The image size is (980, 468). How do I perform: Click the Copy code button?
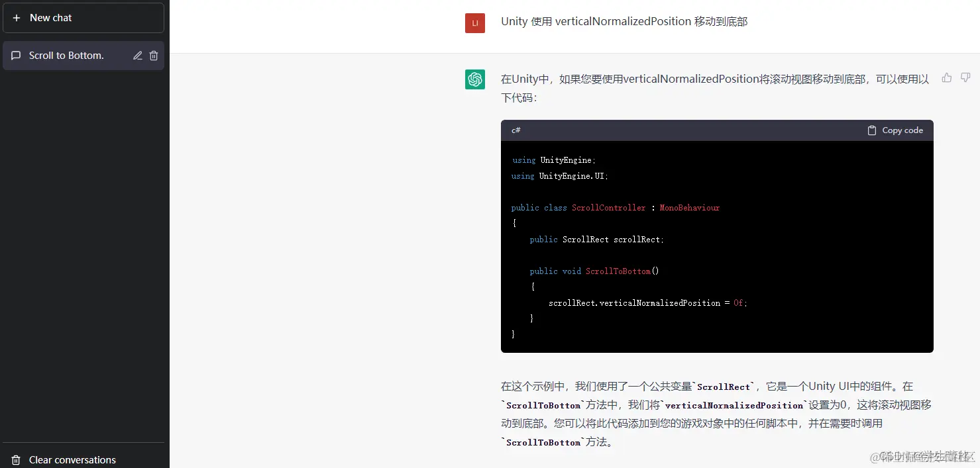895,130
